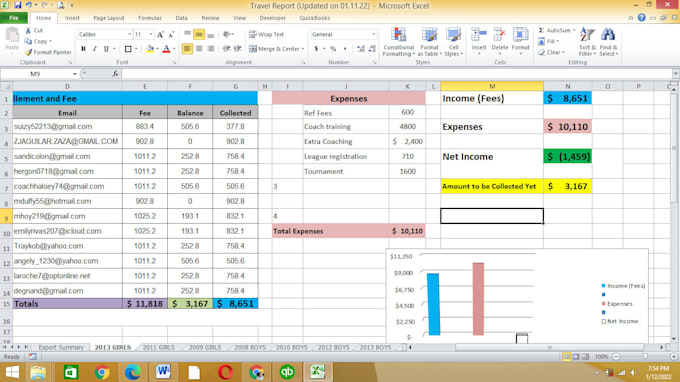Toggle Underline formatting
The height and width of the screenshot is (382, 680).
106,49
